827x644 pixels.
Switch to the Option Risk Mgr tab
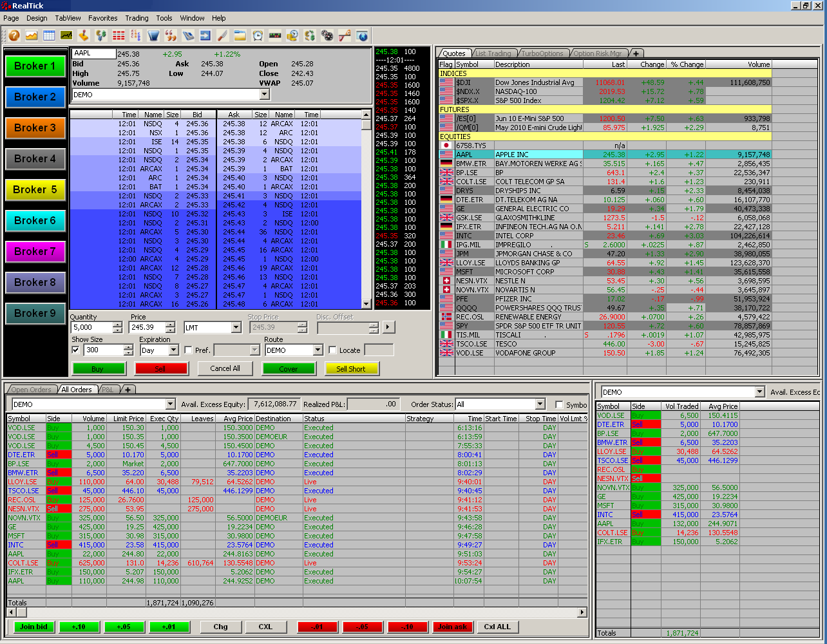(x=598, y=53)
